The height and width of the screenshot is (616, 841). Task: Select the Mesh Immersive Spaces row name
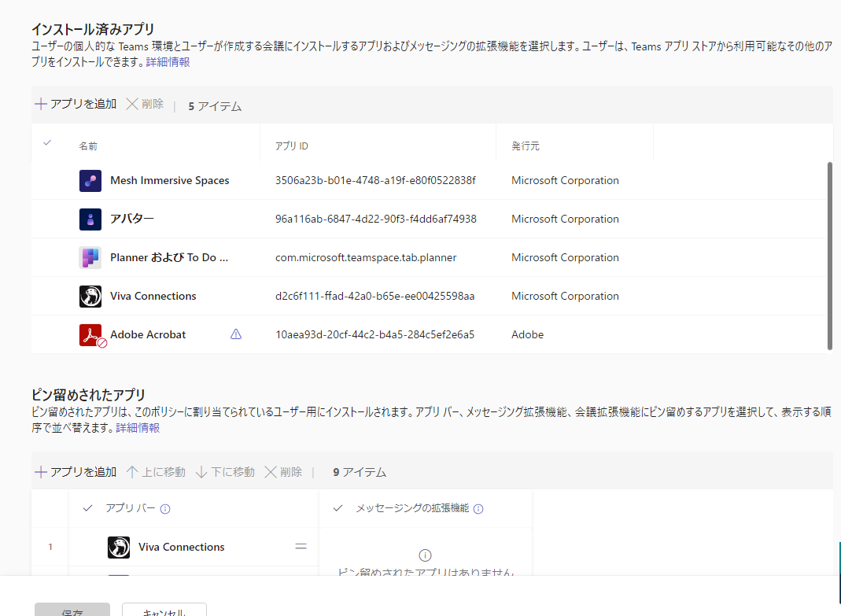click(x=169, y=181)
